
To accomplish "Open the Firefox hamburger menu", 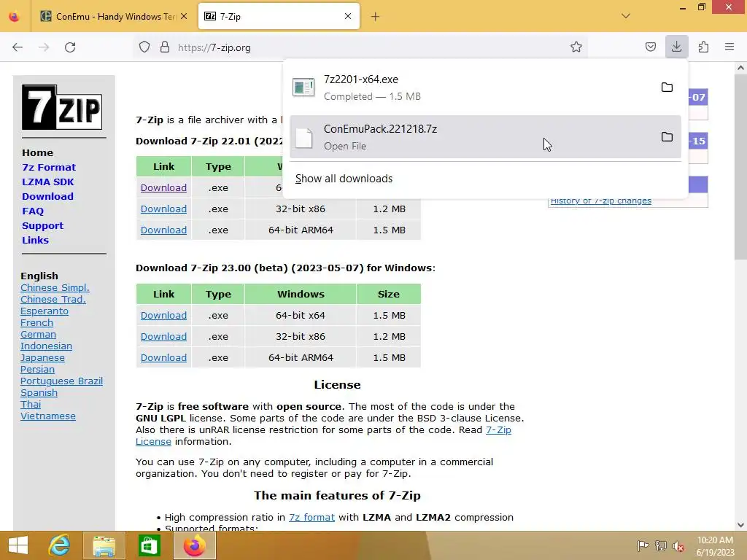I will click(x=729, y=47).
